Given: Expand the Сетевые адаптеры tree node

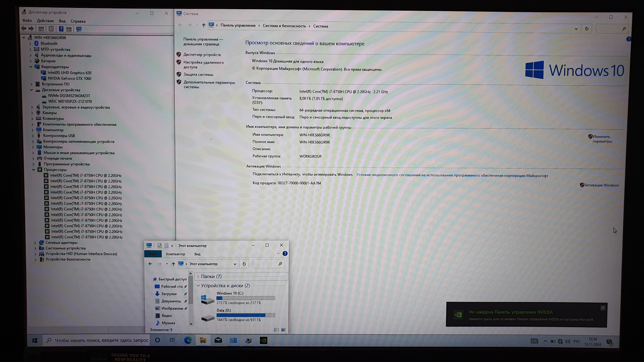Looking at the screenshot, I should click(35, 243).
